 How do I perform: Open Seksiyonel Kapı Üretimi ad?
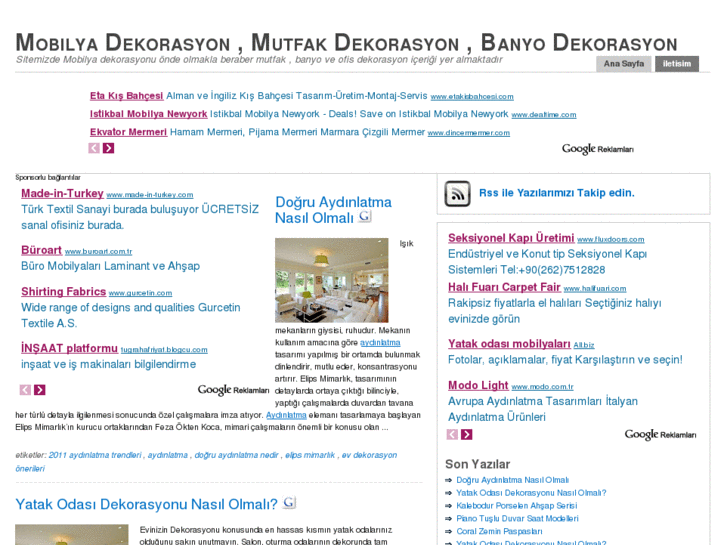[x=511, y=238]
